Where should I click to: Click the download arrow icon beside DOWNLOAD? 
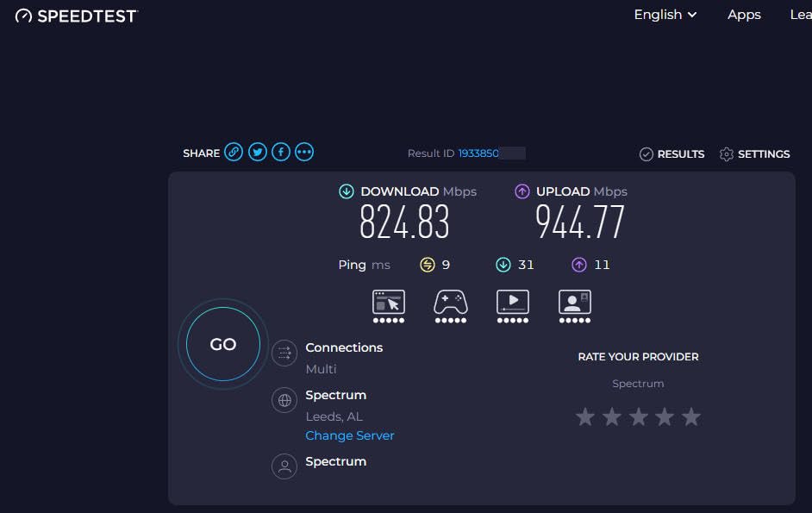(347, 191)
